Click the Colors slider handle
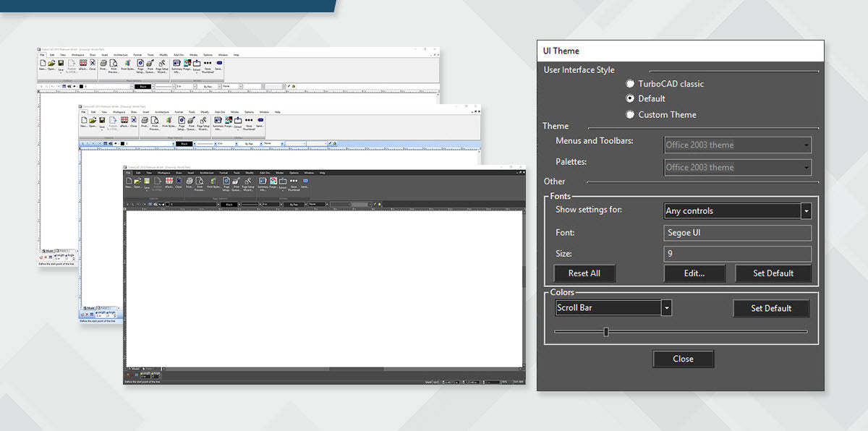 pos(606,332)
